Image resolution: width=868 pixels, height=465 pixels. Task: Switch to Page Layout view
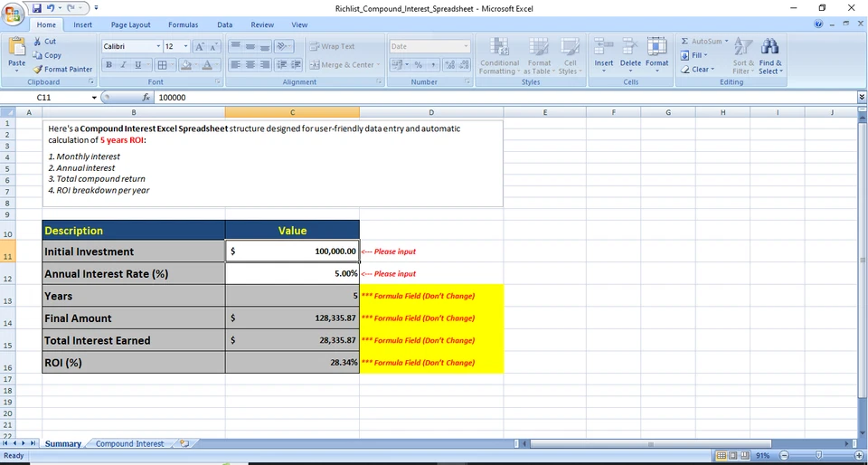[733, 456]
